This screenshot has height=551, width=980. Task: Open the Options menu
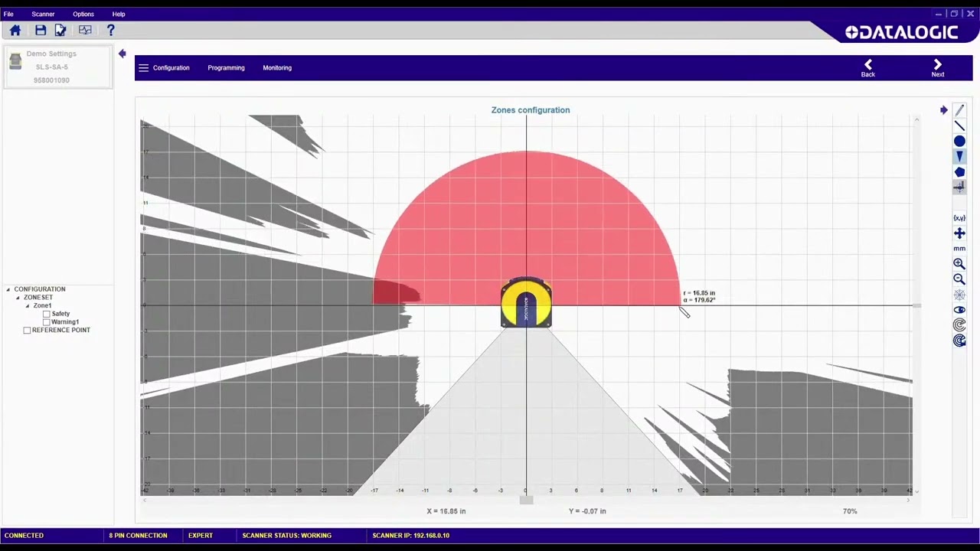(x=83, y=14)
